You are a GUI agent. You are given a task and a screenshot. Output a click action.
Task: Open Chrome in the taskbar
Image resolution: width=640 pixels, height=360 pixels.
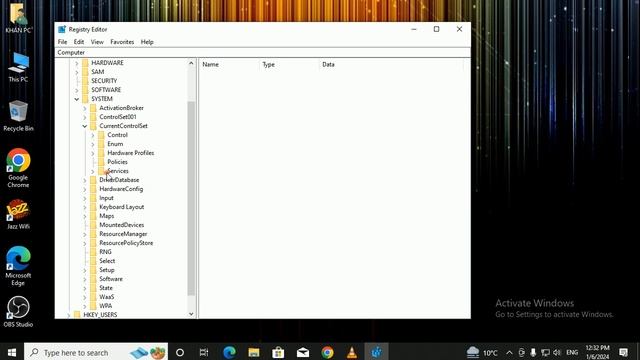click(327, 352)
